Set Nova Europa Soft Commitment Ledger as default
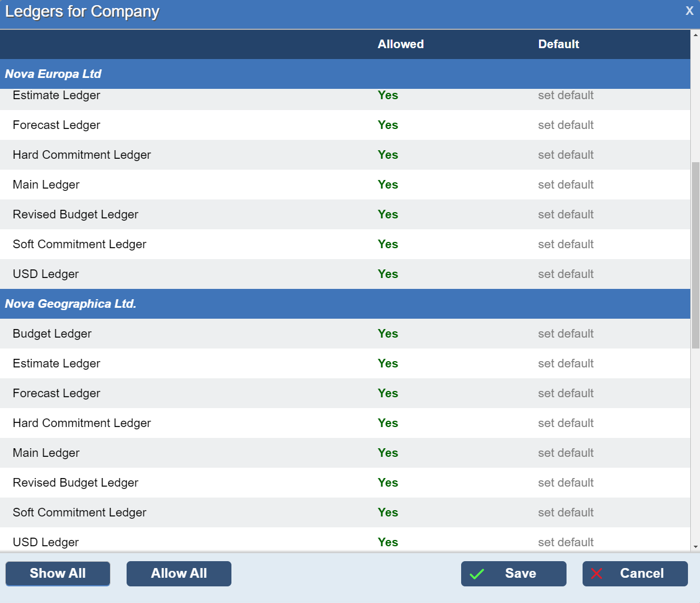The image size is (700, 603). (x=565, y=244)
